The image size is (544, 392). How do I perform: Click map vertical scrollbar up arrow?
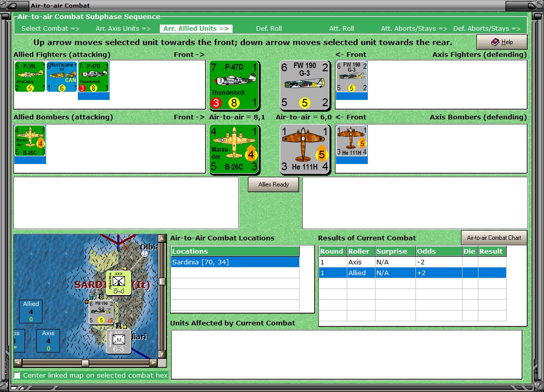pyautogui.click(x=162, y=238)
